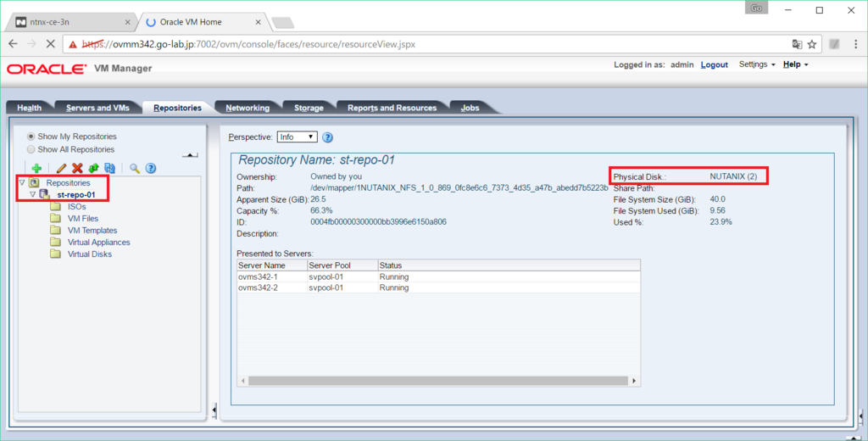The width and height of the screenshot is (868, 441).
Task: Click the repository ID value 0004fb00000300000bb3996e6150a806
Action: point(378,222)
